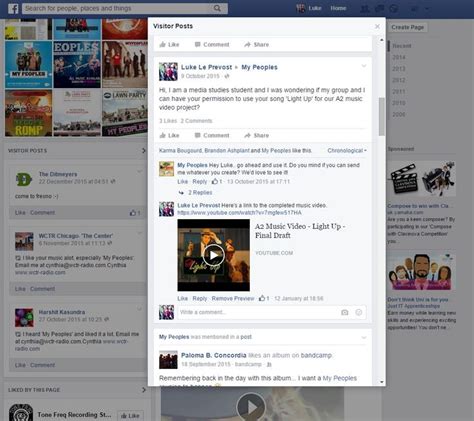
Task: Open the friend requests icon in top bar
Action: (365, 8)
